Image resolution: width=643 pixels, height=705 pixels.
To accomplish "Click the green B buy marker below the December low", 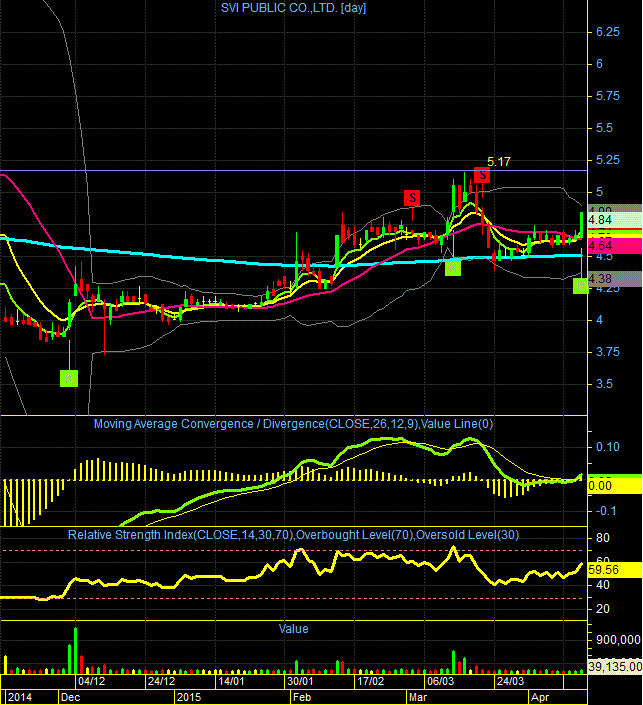I will (x=69, y=378).
